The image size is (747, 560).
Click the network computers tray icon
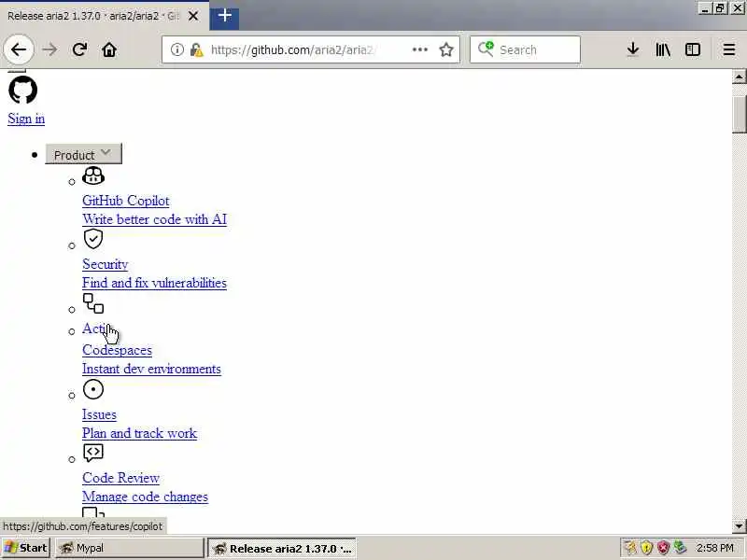[680, 548]
